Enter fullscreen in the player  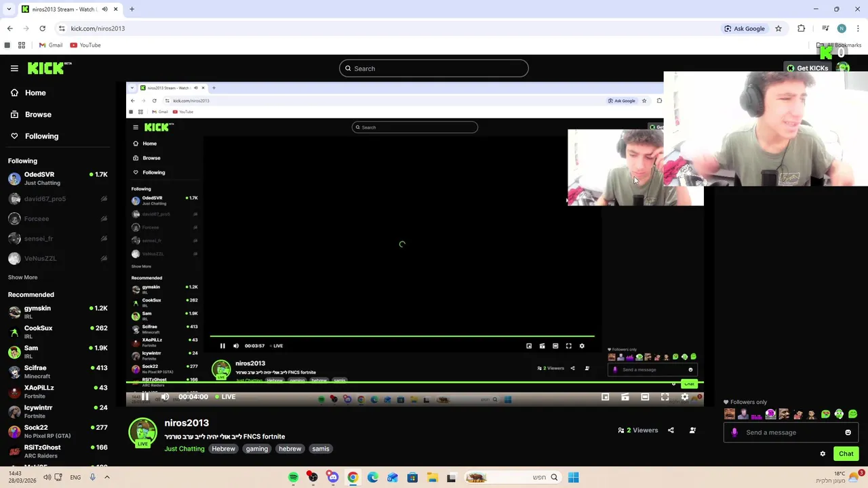click(x=665, y=397)
